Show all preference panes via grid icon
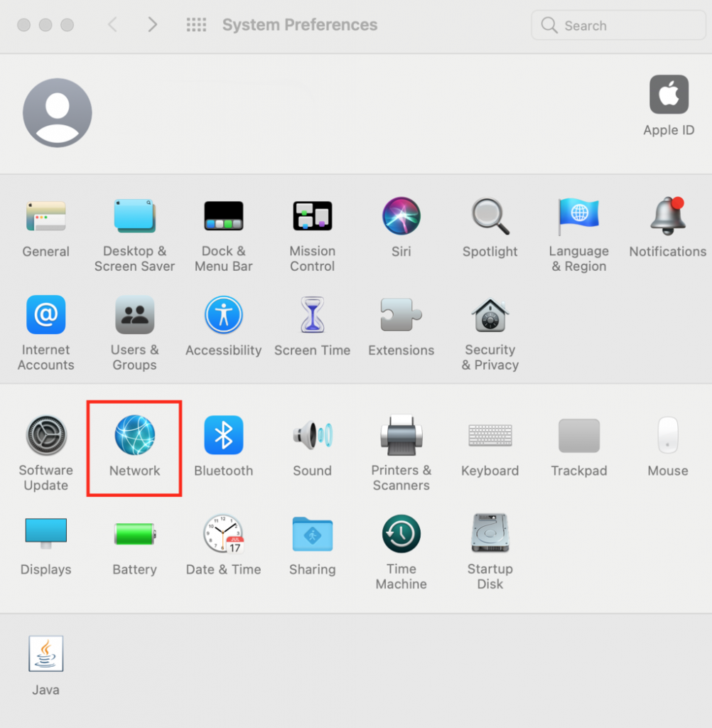 click(x=196, y=24)
